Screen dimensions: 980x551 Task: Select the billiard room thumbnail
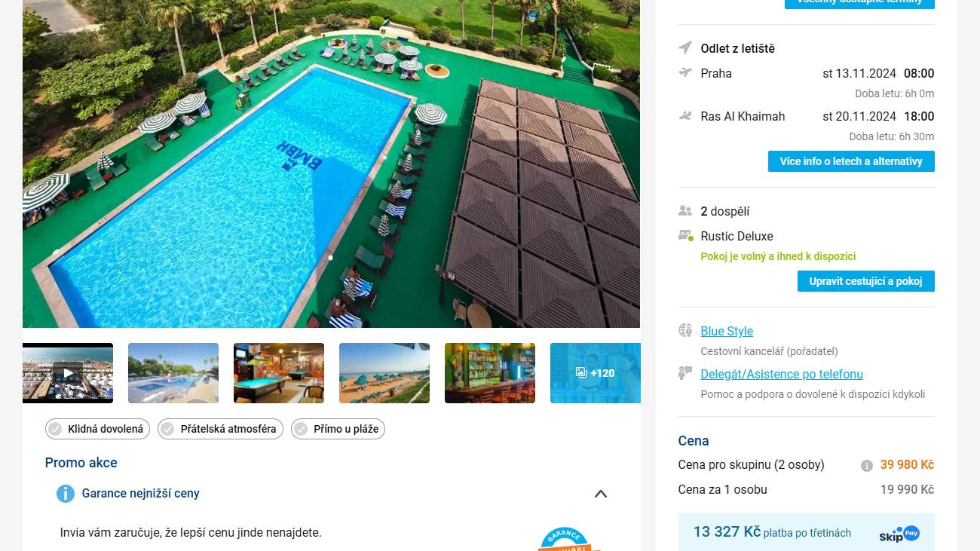pyautogui.click(x=279, y=373)
